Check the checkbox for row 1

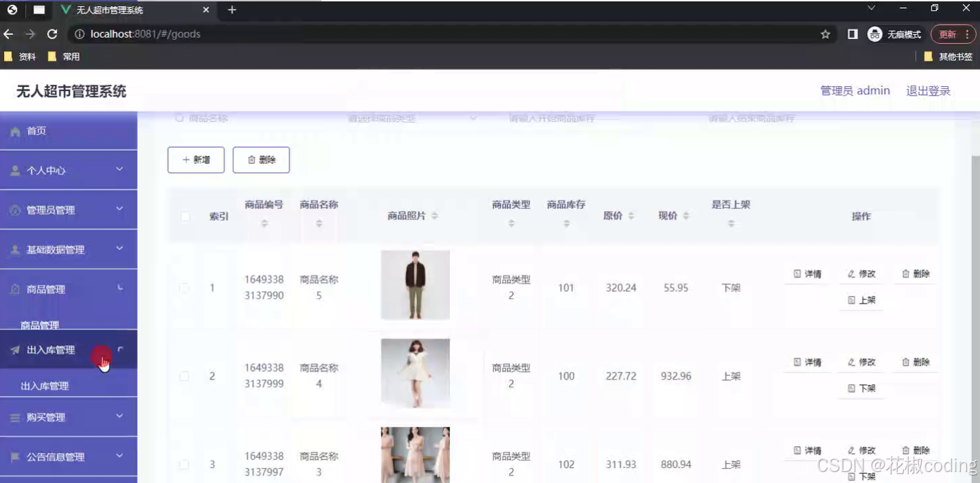184,288
